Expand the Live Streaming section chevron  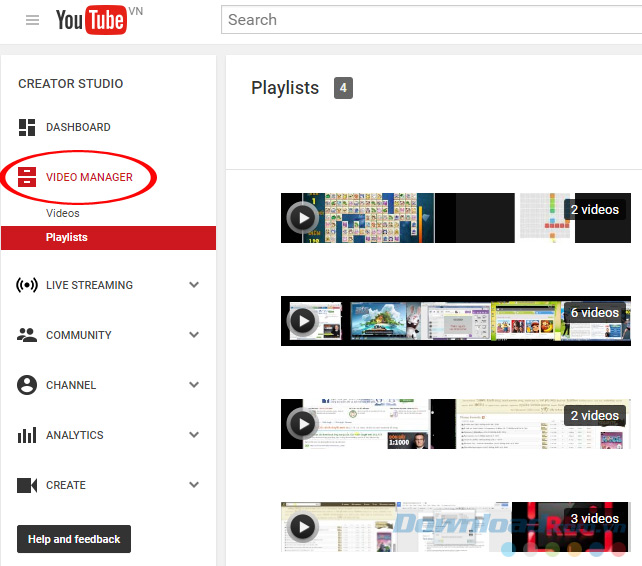(194, 285)
